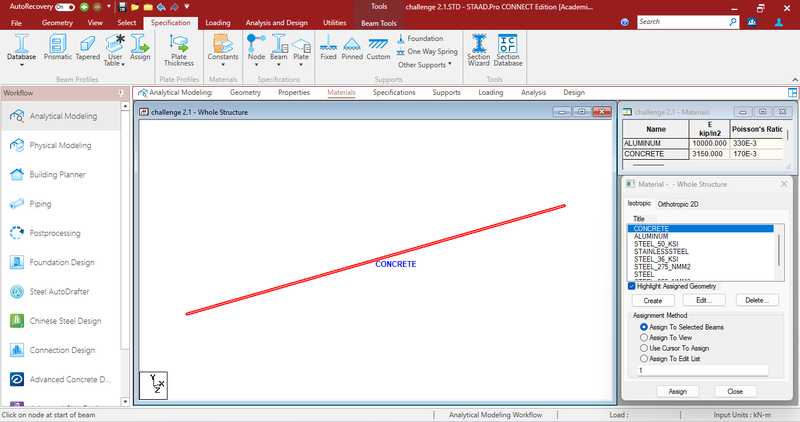Open Foundation Design workflow
This screenshot has height=422, width=800.
click(61, 262)
